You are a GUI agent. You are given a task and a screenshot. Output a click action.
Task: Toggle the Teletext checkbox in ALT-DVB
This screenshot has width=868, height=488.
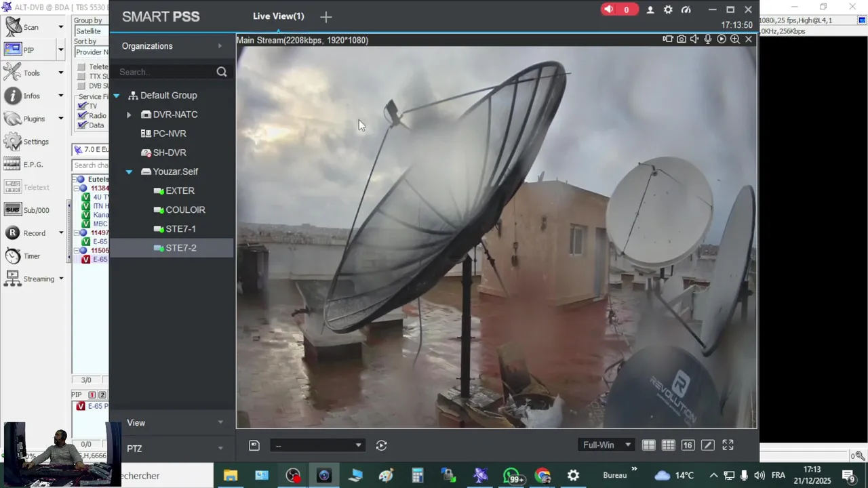pos(81,67)
